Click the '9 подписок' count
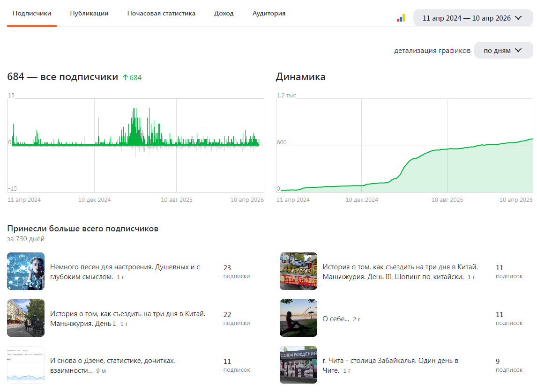Viewport: 537px width, 392px height. point(509,366)
